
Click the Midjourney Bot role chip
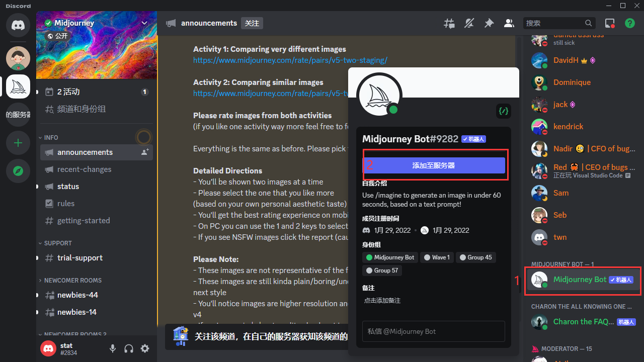pyautogui.click(x=390, y=257)
